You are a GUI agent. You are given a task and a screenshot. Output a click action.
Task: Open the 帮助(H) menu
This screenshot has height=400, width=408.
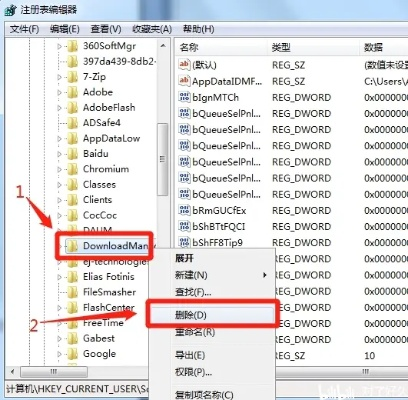pos(198,29)
